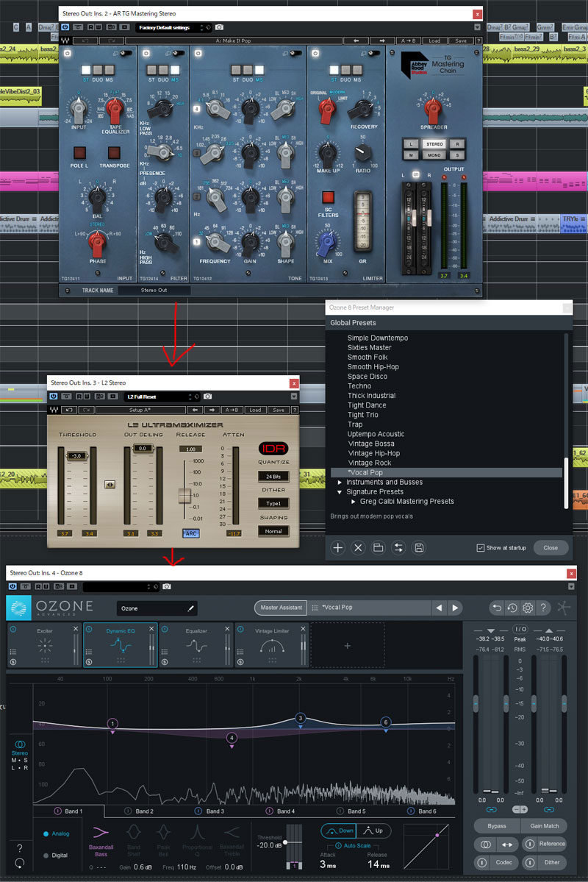Screen dimensions: 588x882
Task: Open Ozone undo history clock icon
Action: (512, 608)
